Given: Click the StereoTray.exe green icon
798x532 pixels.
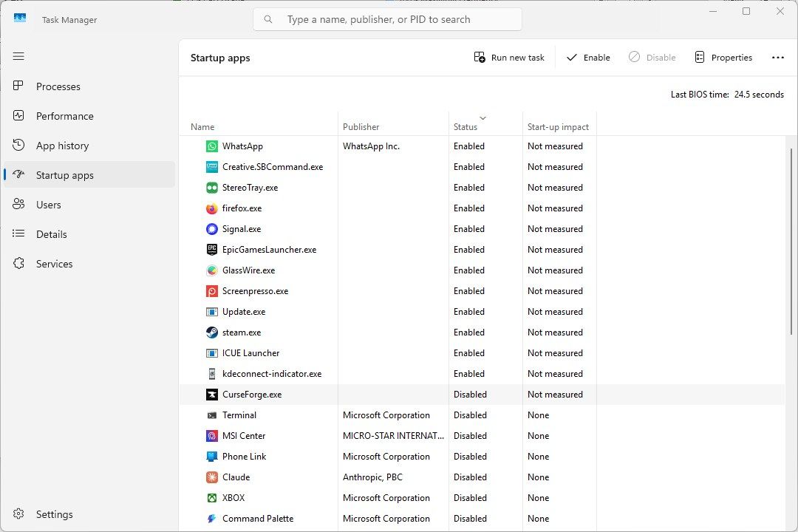Looking at the screenshot, I should pyautogui.click(x=212, y=188).
